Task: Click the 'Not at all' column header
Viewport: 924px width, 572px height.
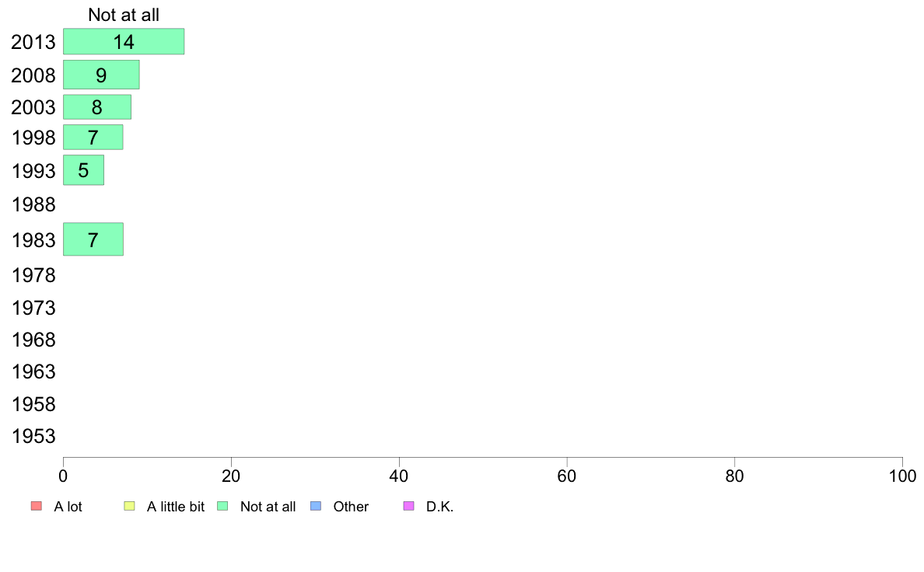Action: [124, 15]
